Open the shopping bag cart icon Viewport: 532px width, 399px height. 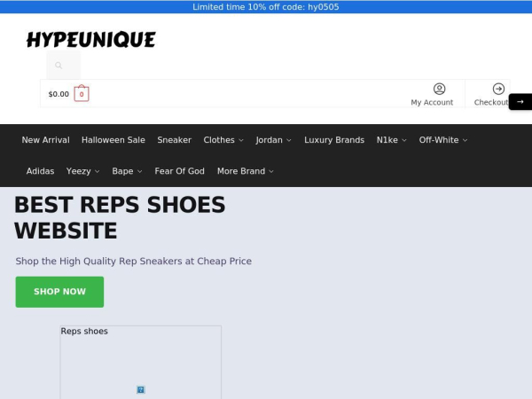click(82, 93)
